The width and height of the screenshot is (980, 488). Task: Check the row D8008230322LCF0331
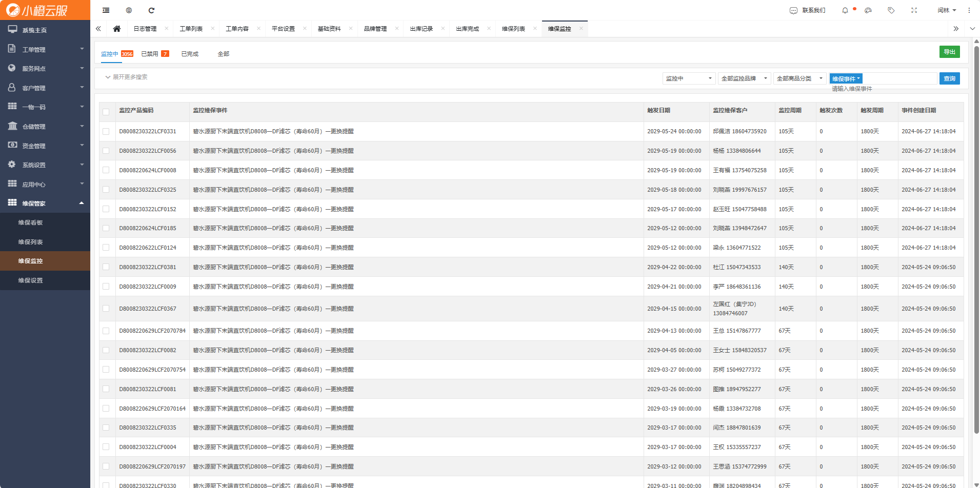[106, 132]
